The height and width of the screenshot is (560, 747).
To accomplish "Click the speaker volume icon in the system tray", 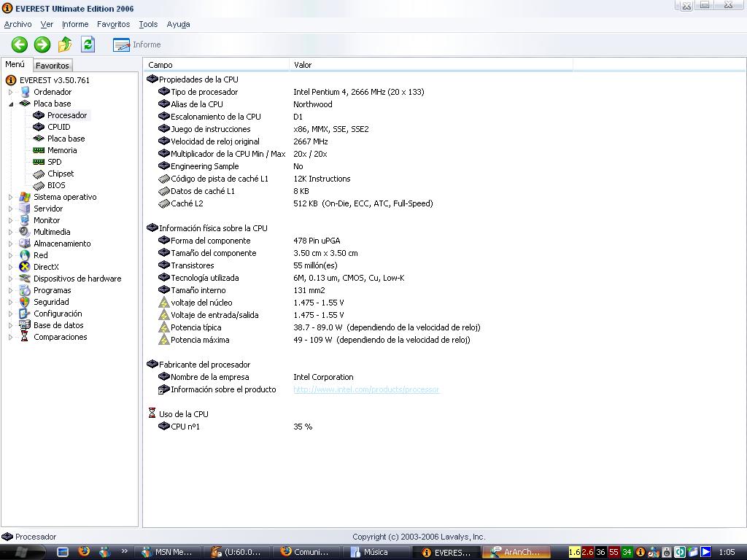I will pyautogui.click(x=667, y=553).
